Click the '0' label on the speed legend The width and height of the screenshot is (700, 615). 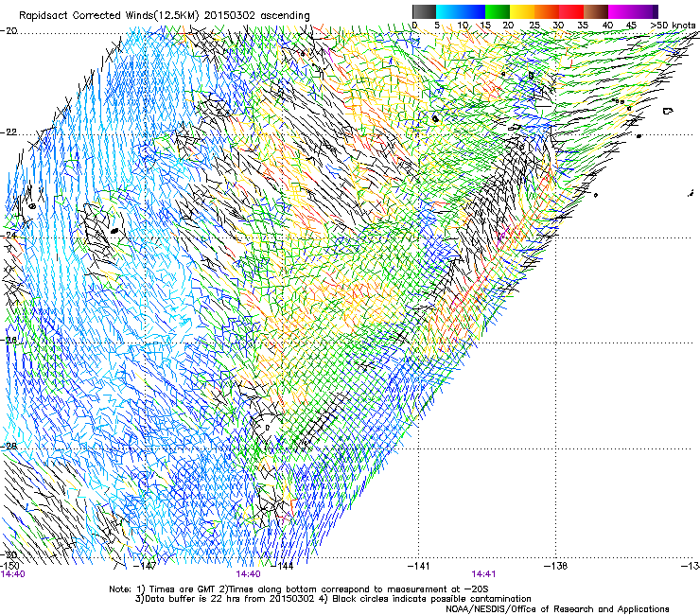click(x=414, y=25)
